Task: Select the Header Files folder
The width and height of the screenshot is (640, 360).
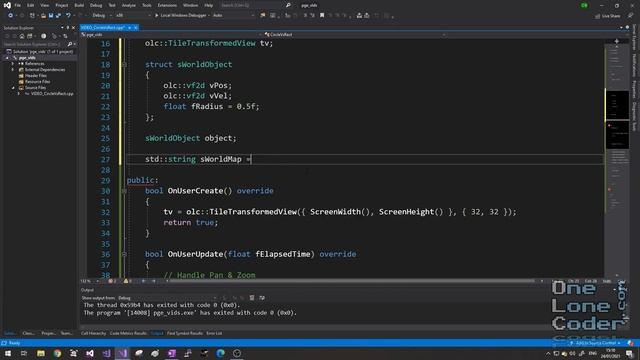Action: pos(36,76)
